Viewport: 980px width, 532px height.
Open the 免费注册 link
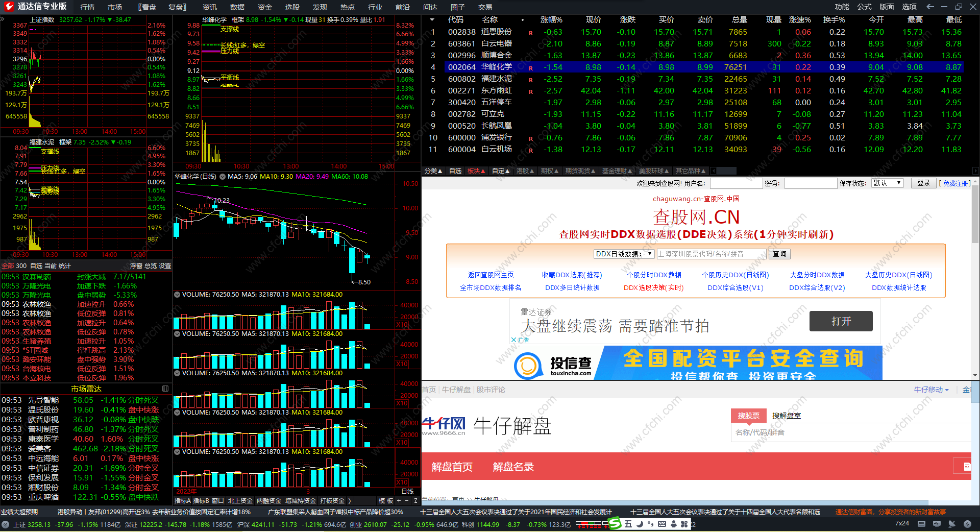pyautogui.click(x=956, y=183)
